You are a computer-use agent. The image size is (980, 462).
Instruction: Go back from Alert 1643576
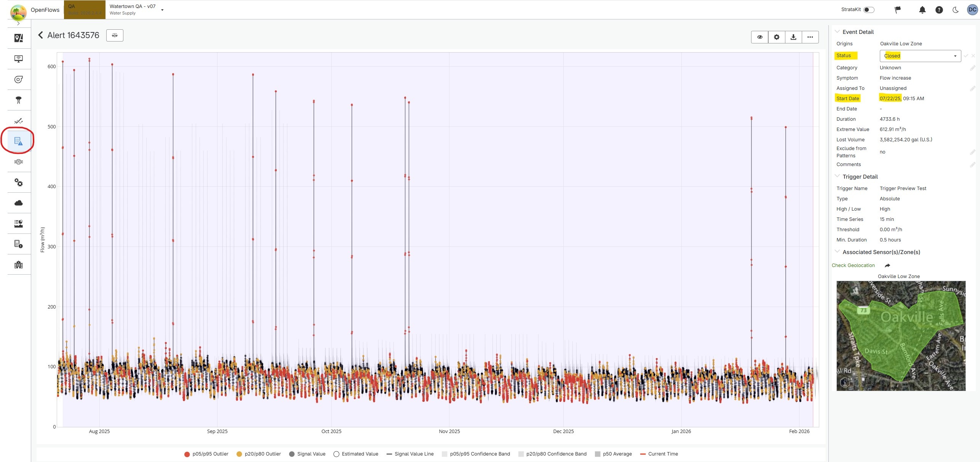click(x=41, y=35)
